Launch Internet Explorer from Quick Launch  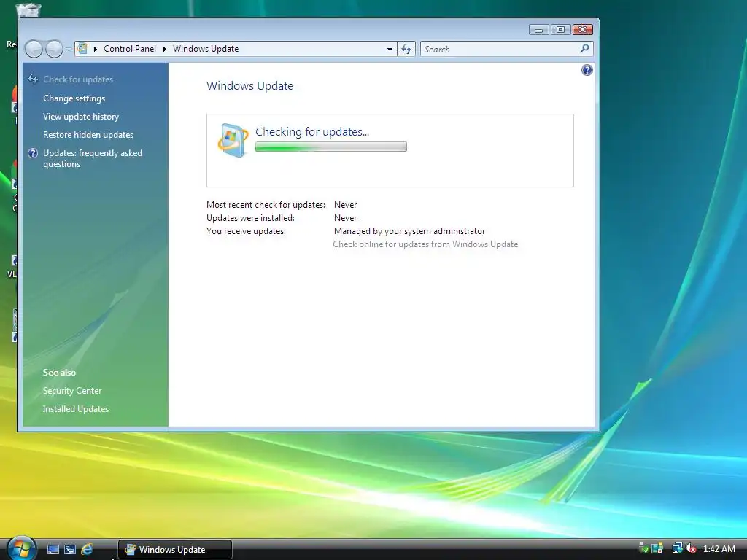tap(87, 550)
